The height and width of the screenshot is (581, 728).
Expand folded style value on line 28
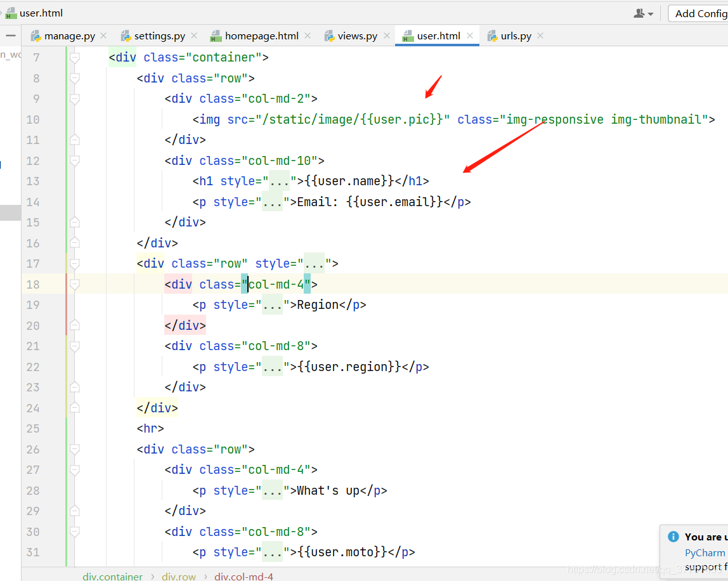pyautogui.click(x=273, y=490)
